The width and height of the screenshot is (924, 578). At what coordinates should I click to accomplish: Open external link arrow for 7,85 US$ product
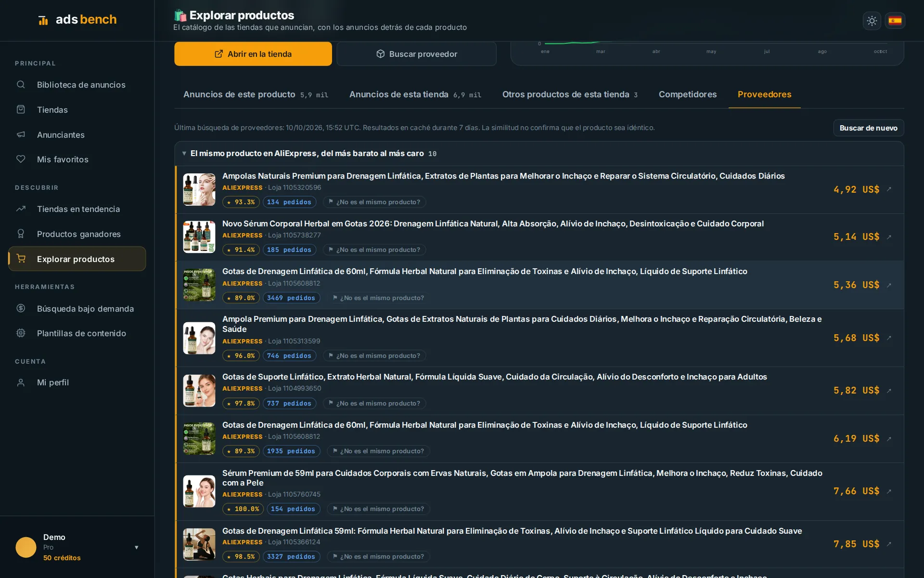889,544
